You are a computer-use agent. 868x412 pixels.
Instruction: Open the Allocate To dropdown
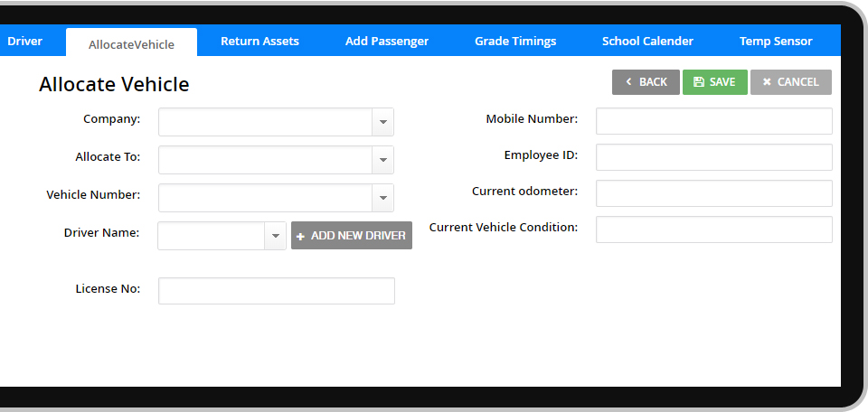382,160
